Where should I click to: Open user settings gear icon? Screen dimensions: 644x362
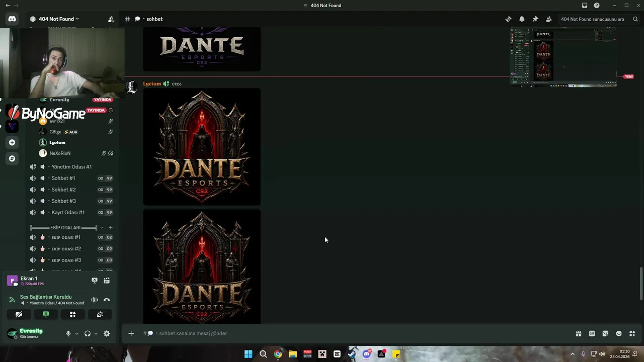pos(107,333)
